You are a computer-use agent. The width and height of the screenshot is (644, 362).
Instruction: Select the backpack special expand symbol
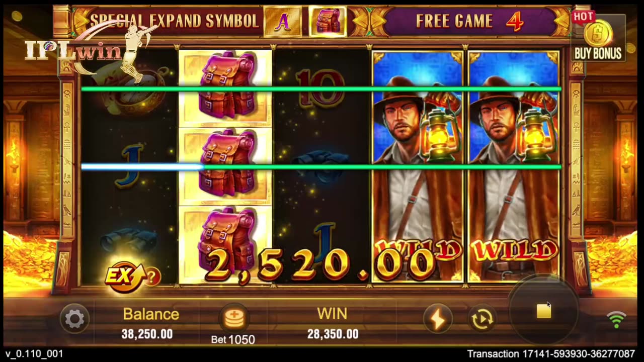tap(328, 22)
